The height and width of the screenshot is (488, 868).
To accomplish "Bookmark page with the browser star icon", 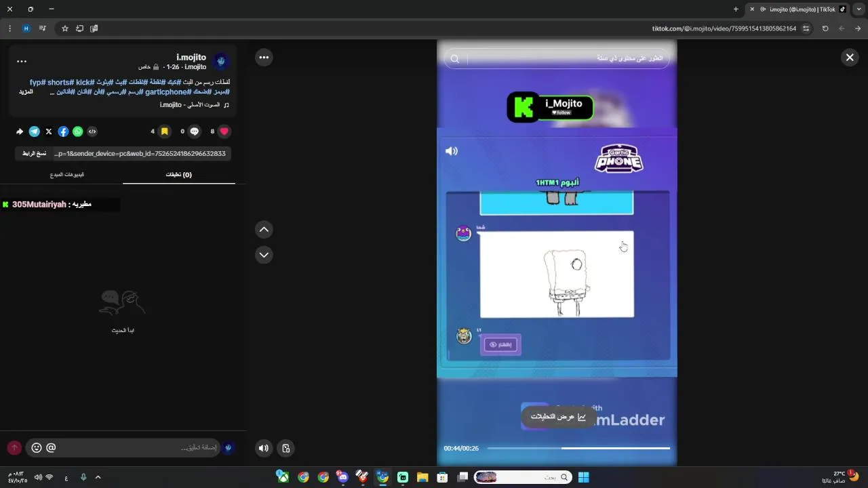I will (65, 28).
